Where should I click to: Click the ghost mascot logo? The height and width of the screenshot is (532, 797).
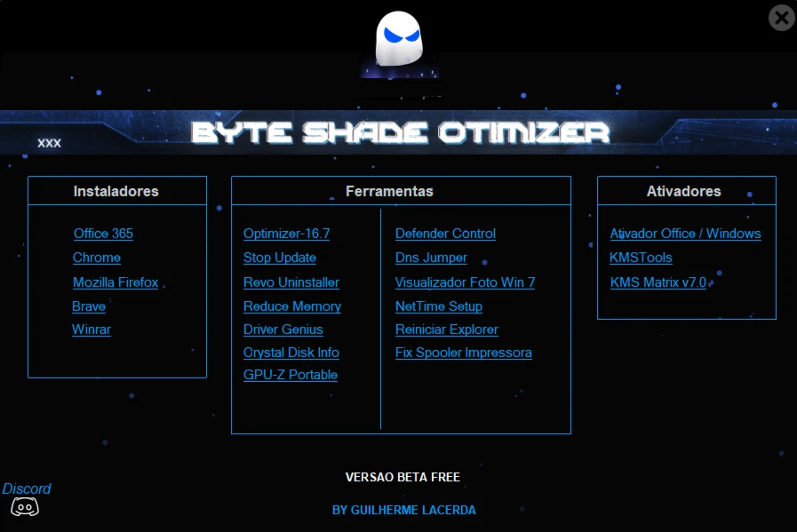(x=399, y=40)
